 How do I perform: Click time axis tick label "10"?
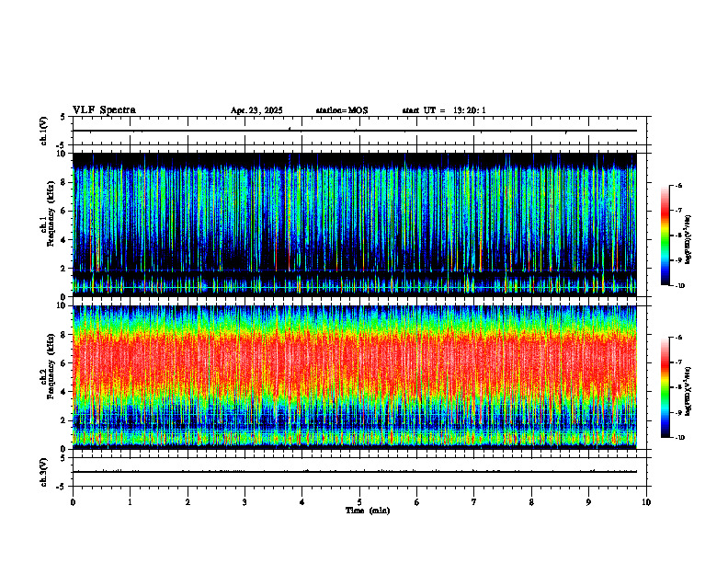click(x=646, y=502)
